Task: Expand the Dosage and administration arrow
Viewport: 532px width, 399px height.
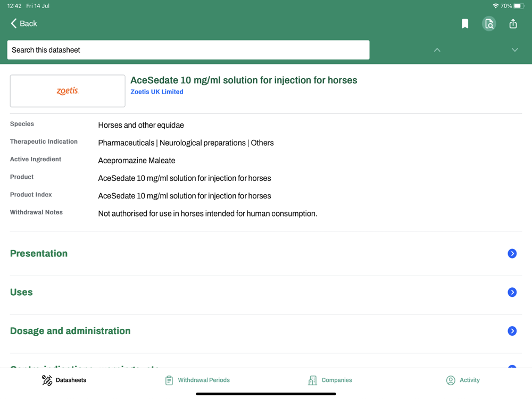Action: tap(512, 331)
